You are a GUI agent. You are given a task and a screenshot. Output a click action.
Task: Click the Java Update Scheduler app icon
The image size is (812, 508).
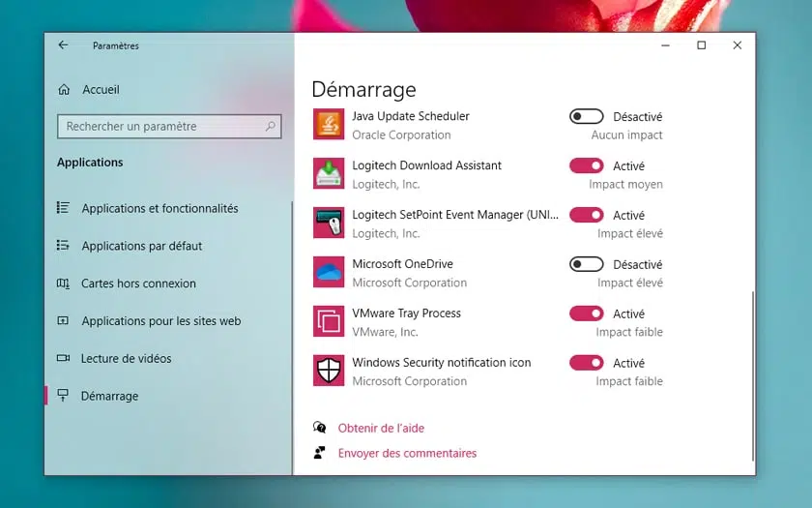pos(329,124)
